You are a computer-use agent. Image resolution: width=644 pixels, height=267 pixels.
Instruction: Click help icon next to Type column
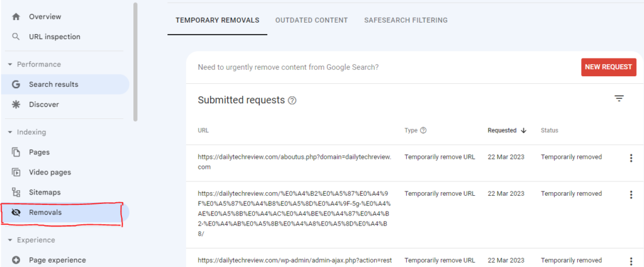pos(423,130)
